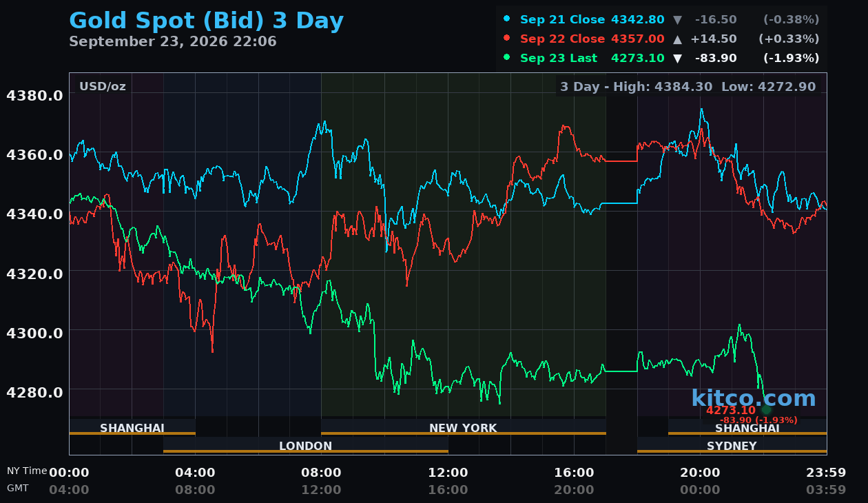Click the 4357.00 closing price
Screen dimensions: 868x503
(638, 39)
